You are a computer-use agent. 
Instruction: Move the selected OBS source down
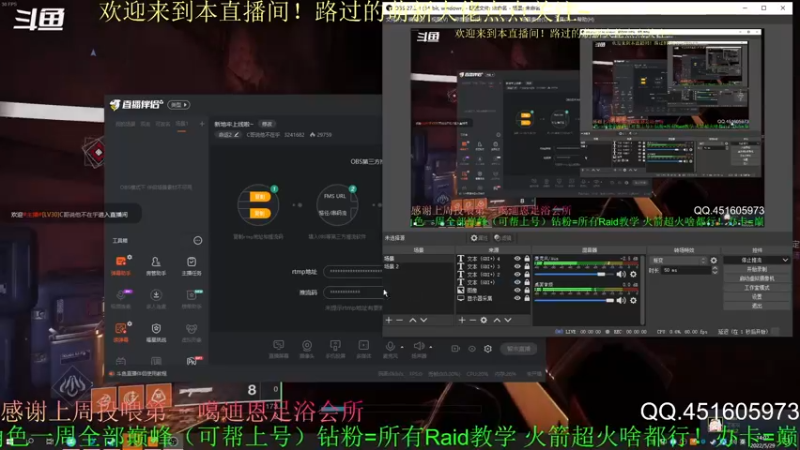point(508,320)
